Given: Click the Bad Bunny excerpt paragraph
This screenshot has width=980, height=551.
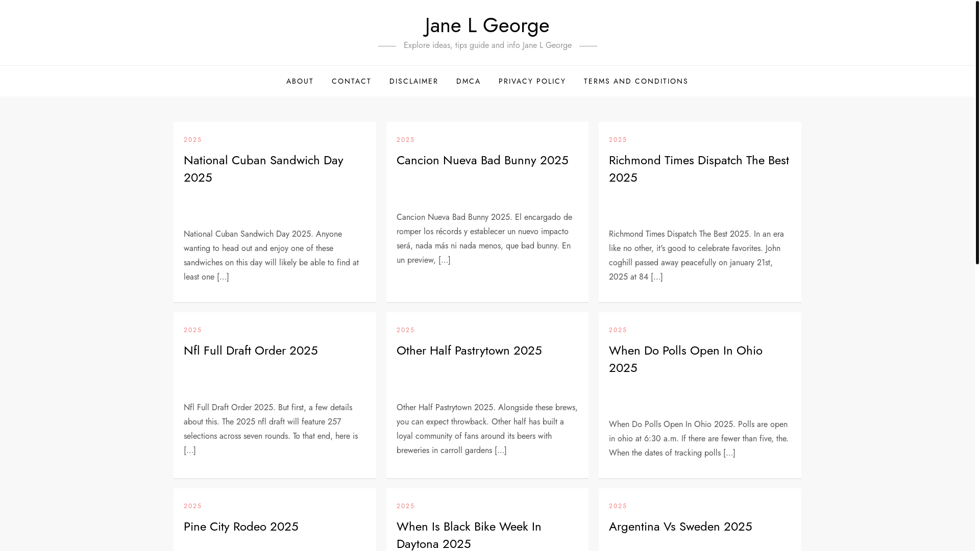Looking at the screenshot, I should point(484,238).
